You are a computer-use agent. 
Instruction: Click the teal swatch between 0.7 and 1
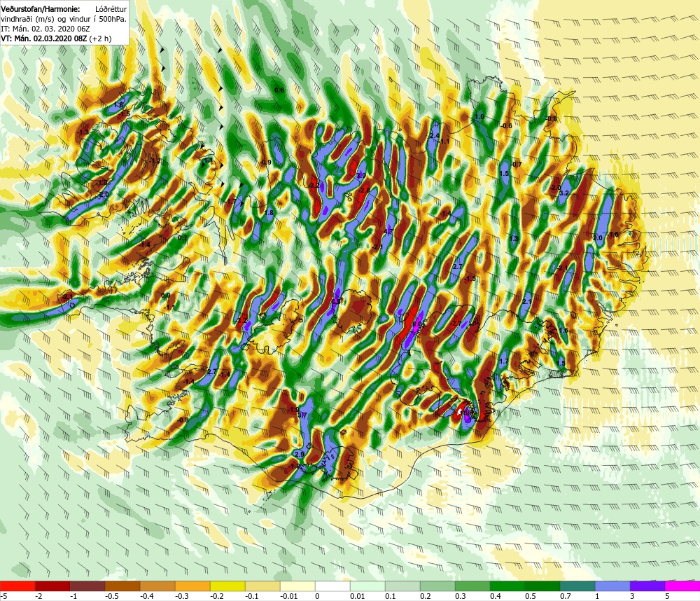(x=577, y=586)
